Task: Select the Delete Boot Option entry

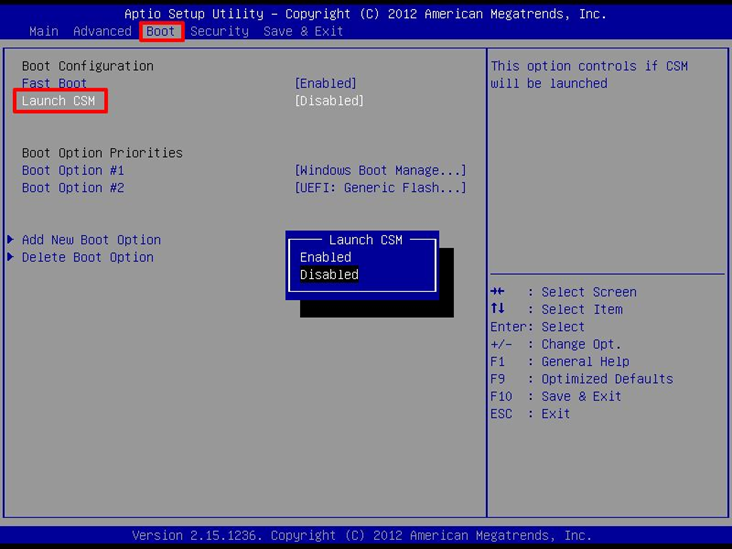Action: click(x=88, y=258)
